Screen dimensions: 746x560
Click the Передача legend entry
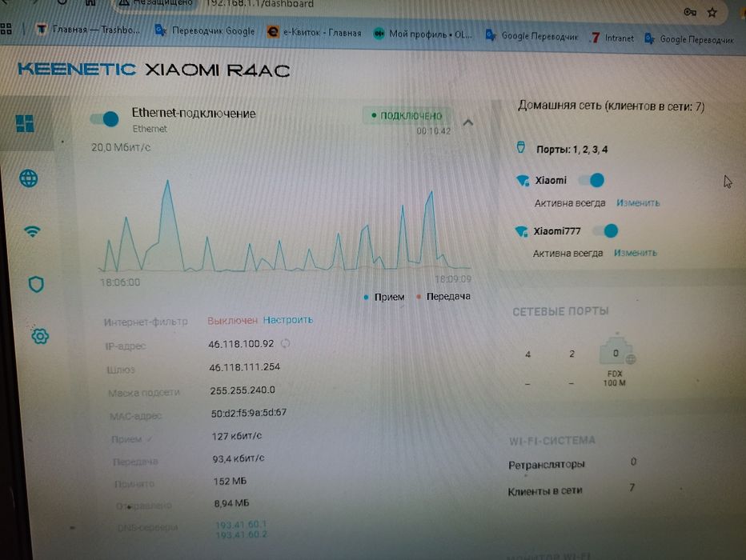[x=443, y=296]
